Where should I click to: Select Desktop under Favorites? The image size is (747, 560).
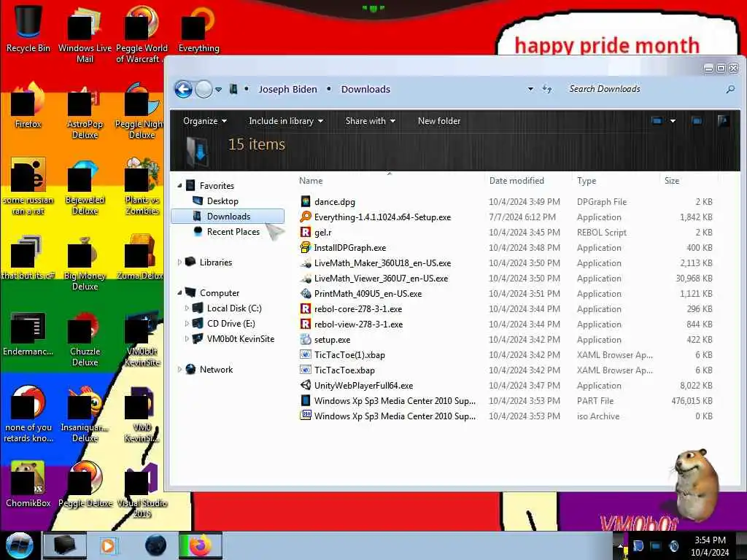click(222, 201)
